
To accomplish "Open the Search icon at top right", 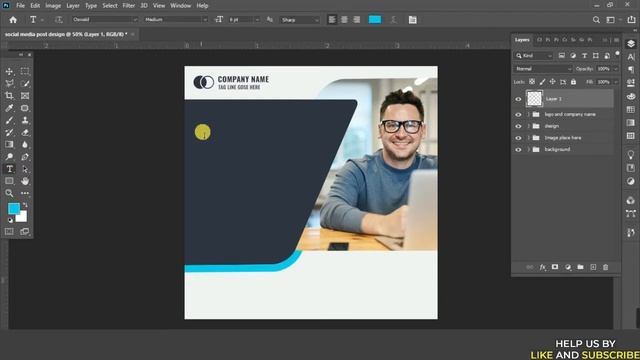I will click(x=596, y=20).
